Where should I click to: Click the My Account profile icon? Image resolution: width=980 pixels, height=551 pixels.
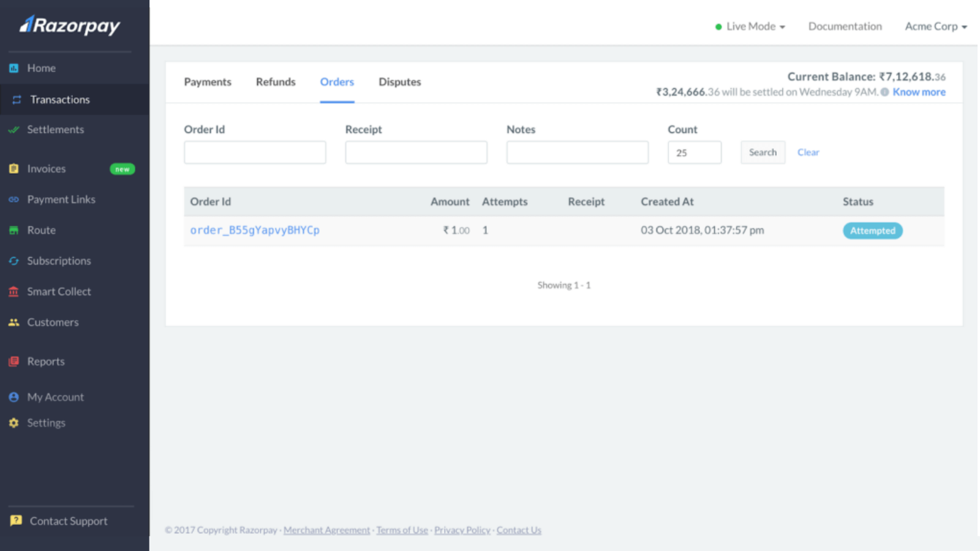13,397
